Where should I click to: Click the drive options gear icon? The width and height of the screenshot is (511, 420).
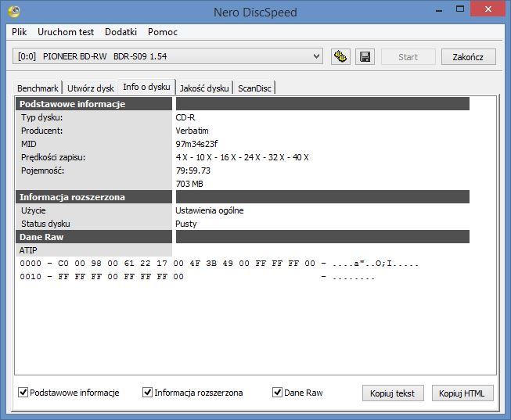click(340, 56)
